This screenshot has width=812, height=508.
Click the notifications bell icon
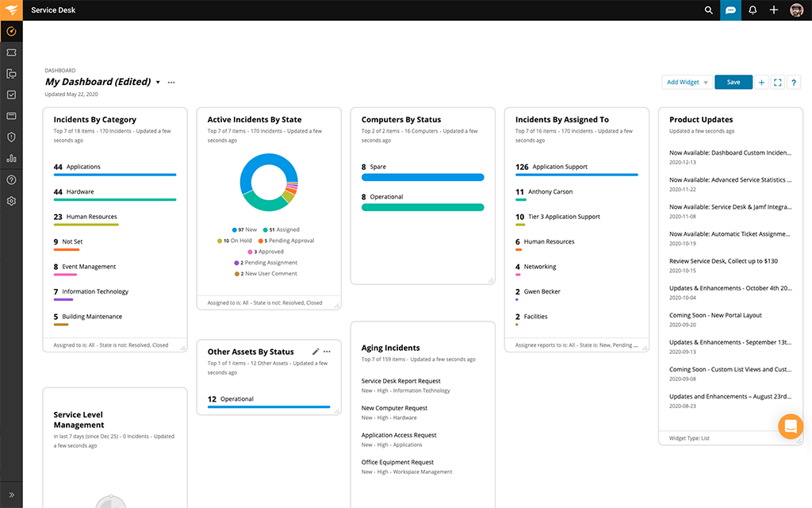click(753, 10)
